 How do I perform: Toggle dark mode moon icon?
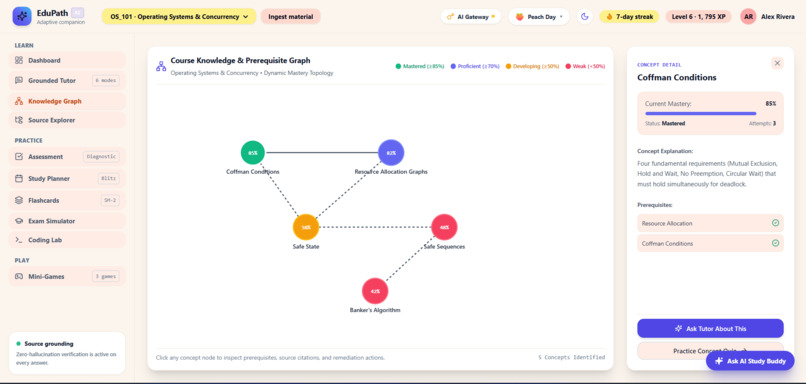click(x=584, y=16)
